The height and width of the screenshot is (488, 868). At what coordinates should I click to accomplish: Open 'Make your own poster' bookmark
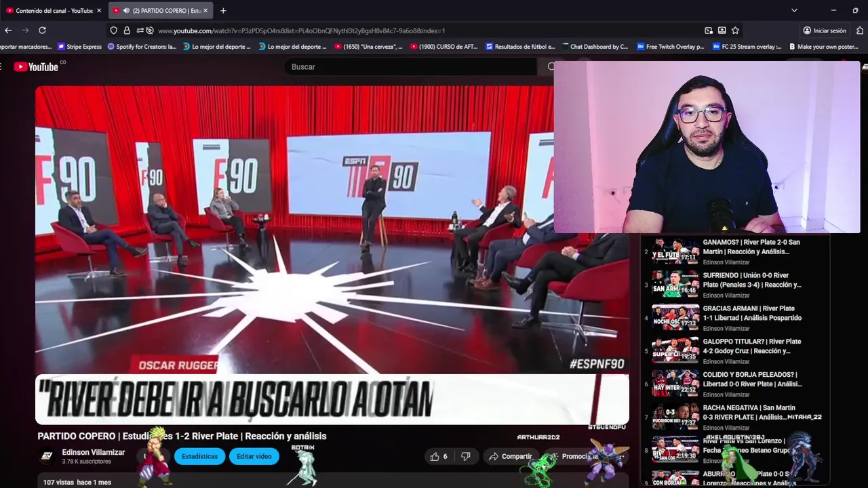click(x=823, y=47)
